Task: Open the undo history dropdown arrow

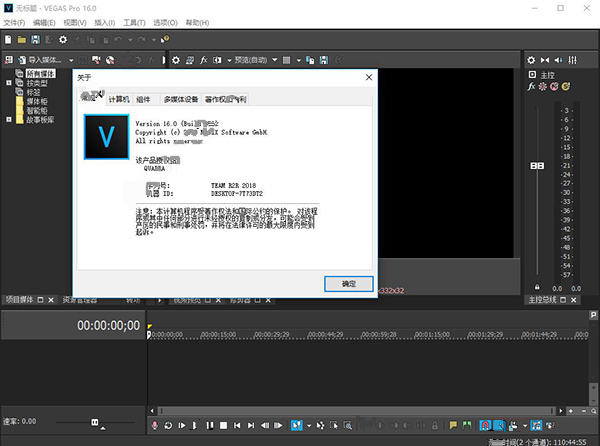Action: pyautogui.click(x=130, y=39)
